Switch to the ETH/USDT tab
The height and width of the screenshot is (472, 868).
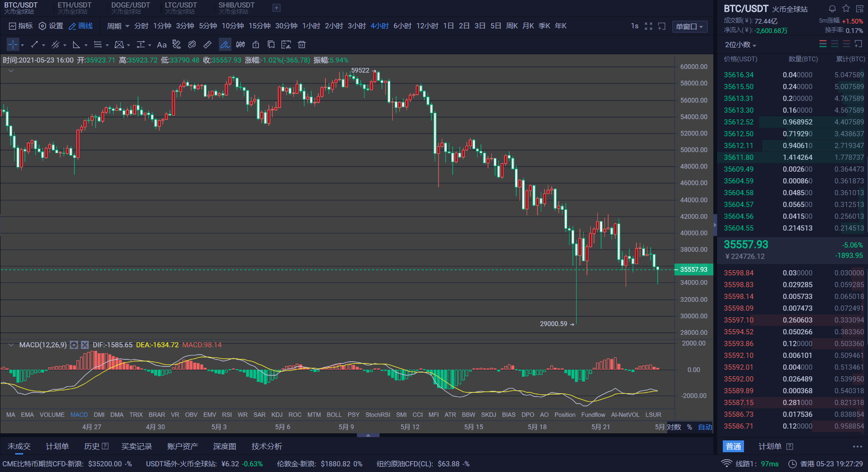click(x=74, y=8)
